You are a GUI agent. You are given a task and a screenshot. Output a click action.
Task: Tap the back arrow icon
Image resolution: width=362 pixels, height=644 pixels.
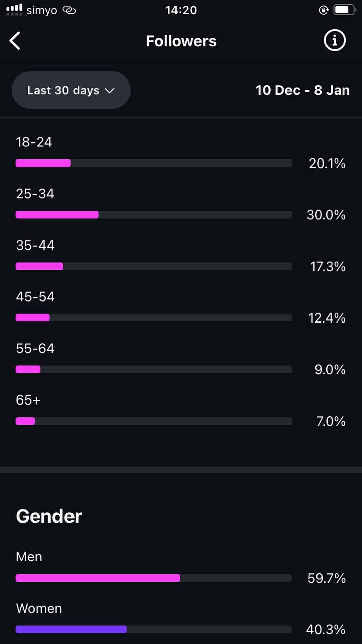coord(15,41)
